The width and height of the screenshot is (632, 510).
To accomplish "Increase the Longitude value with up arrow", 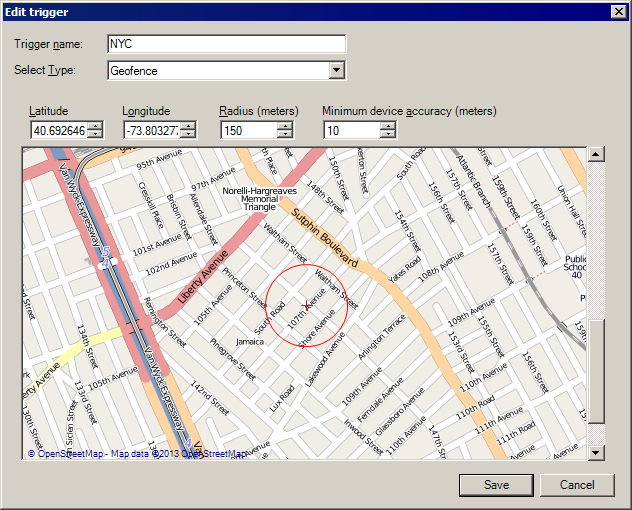I will point(189,126).
